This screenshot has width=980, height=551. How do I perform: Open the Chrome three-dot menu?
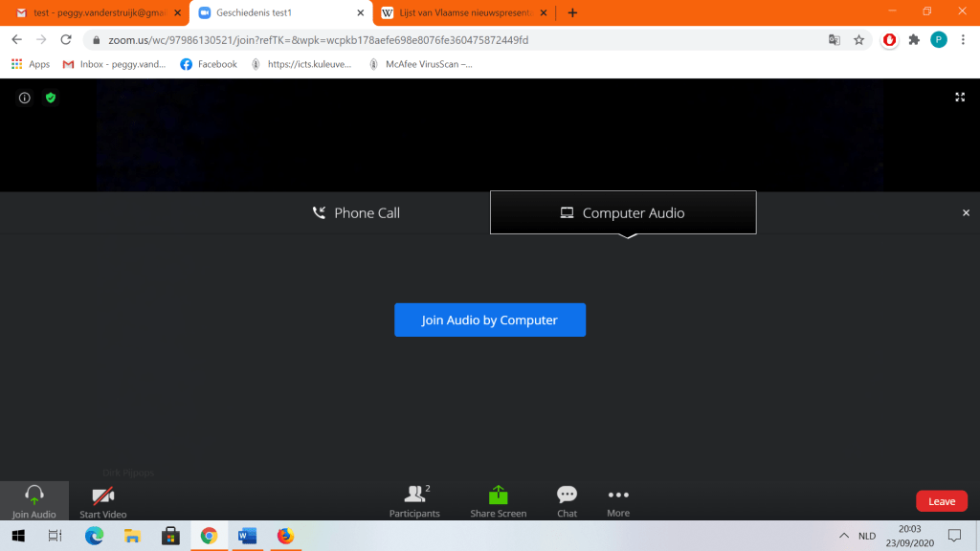(x=963, y=40)
